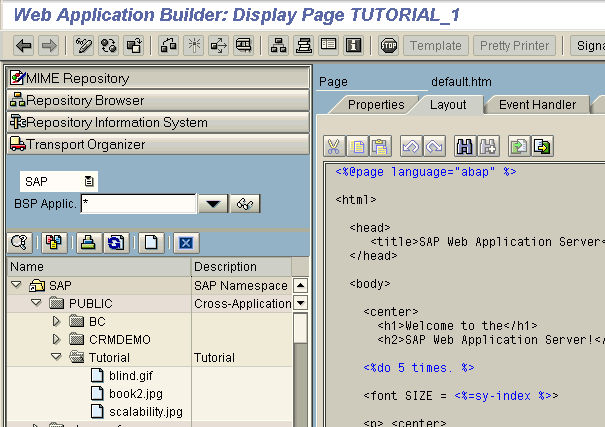Click the Name column header
This screenshot has height=427, width=605.
click(x=99, y=267)
